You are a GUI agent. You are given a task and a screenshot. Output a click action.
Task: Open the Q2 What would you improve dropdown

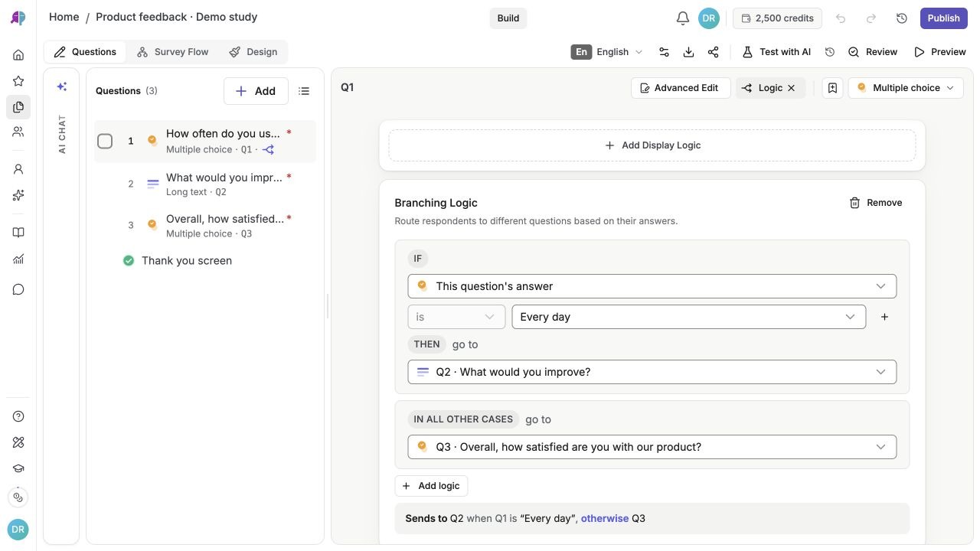(652, 372)
